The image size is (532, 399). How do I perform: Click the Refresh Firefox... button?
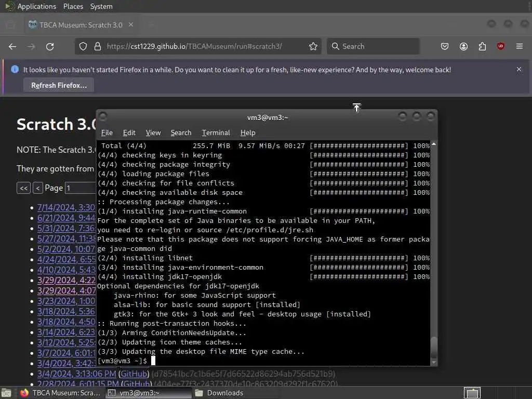[59, 85]
